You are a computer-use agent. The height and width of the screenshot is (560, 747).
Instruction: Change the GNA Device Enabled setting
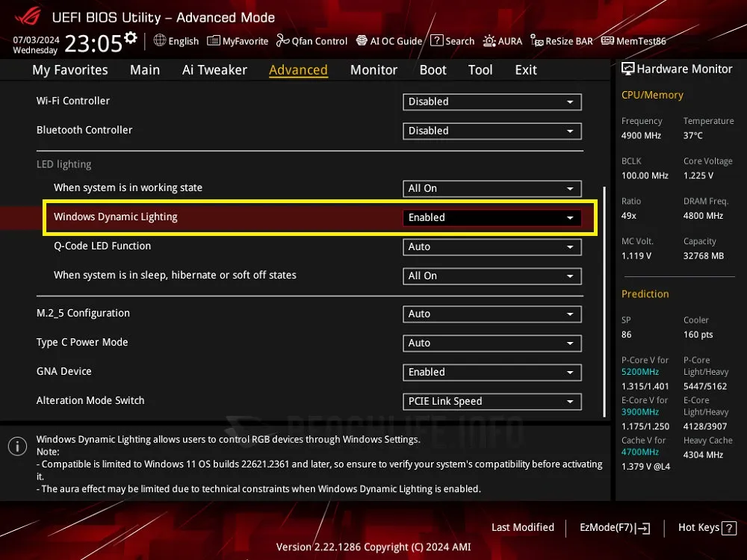(x=492, y=373)
